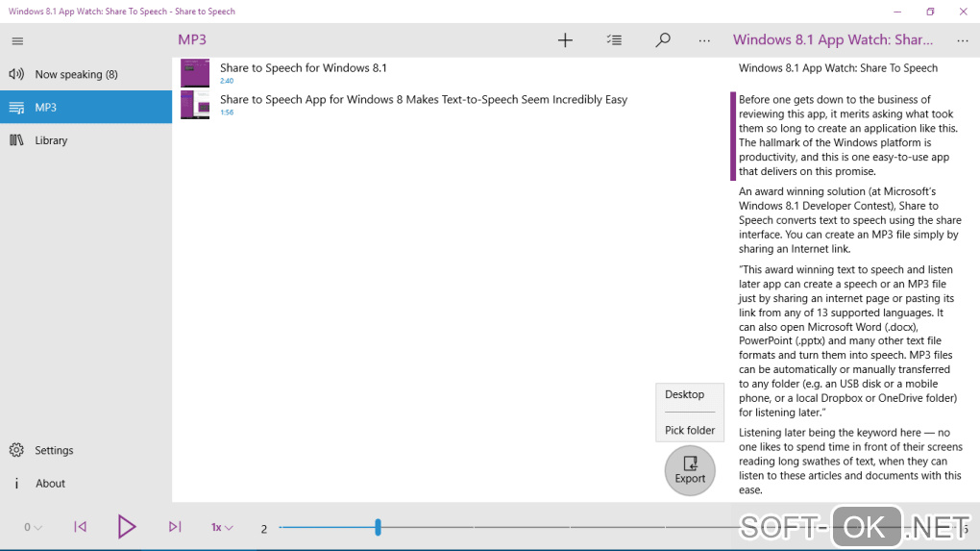The image size is (980, 551).
Task: Click the MP3 page heading
Action: [x=192, y=39]
